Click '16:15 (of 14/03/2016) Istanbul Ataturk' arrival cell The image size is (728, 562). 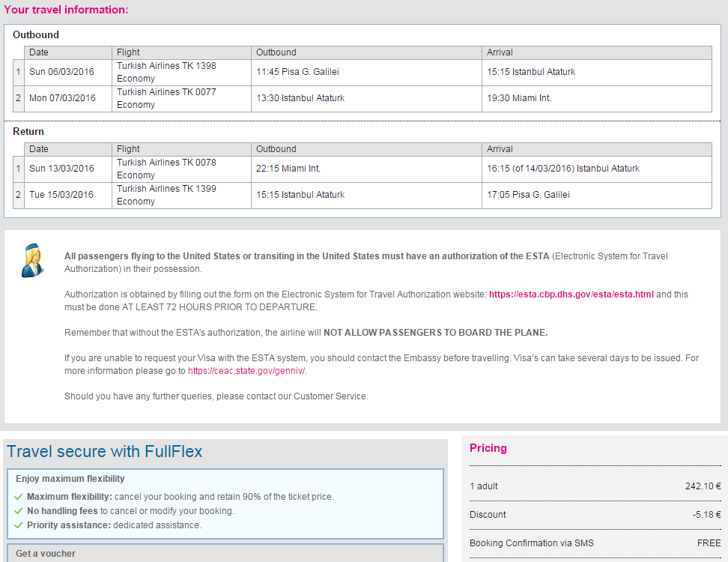pos(597,169)
